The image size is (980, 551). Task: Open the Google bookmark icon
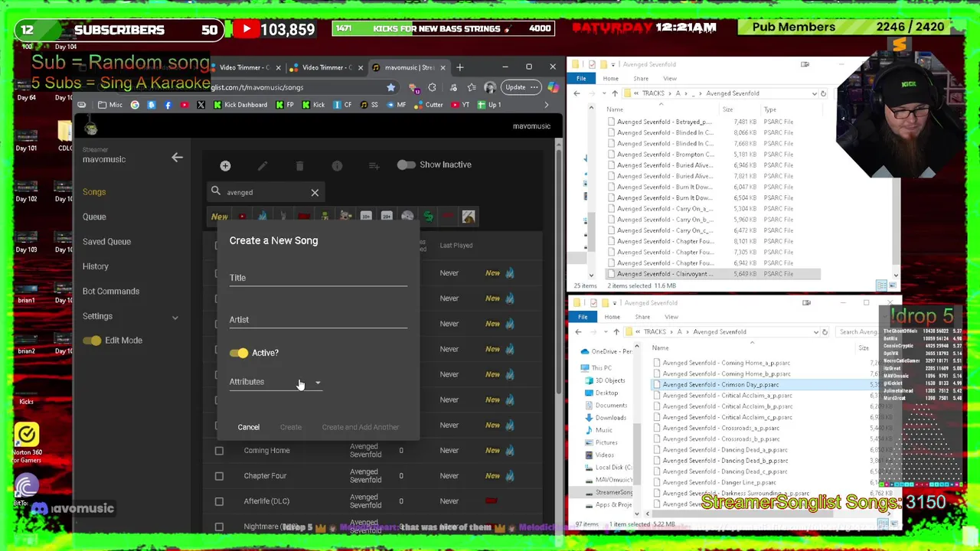pos(135,105)
